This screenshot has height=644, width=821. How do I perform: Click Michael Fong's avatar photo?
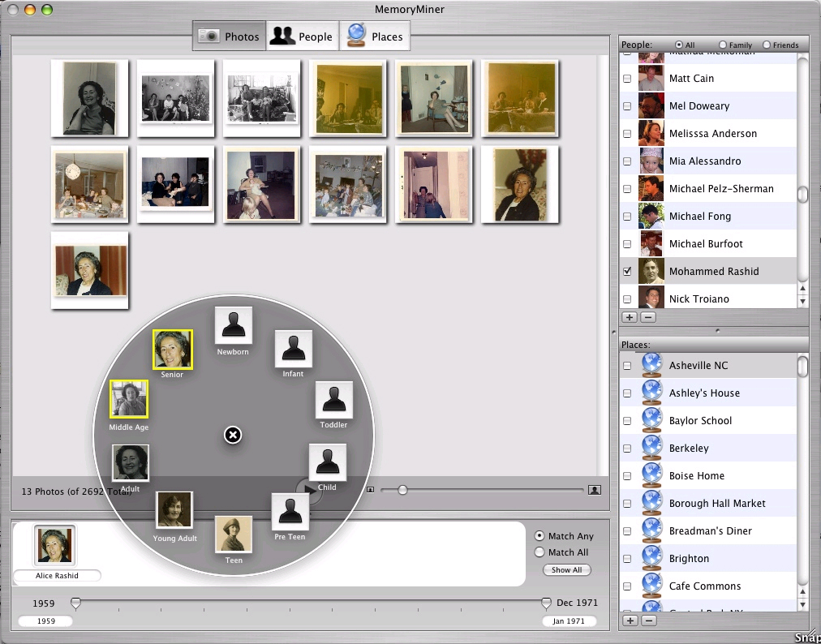[x=651, y=216]
